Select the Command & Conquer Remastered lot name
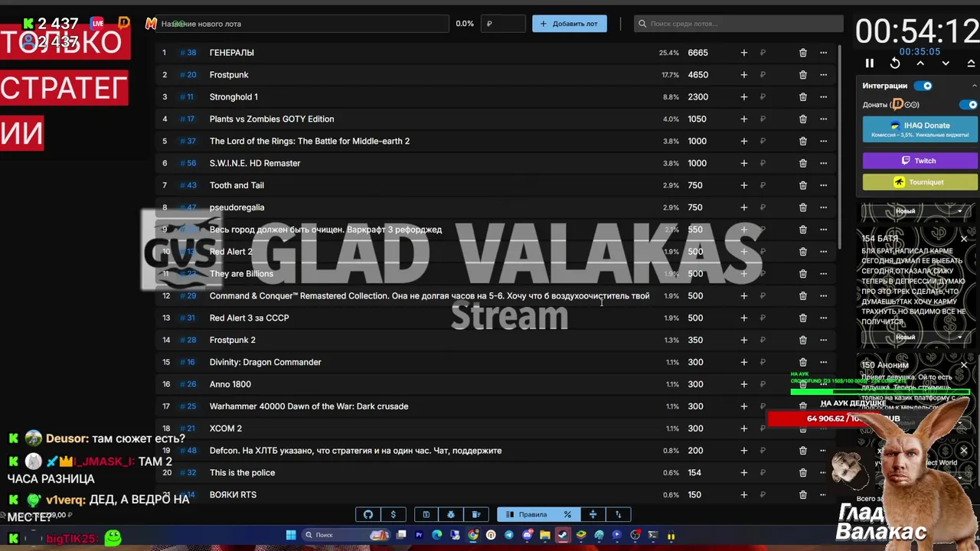 [430, 296]
